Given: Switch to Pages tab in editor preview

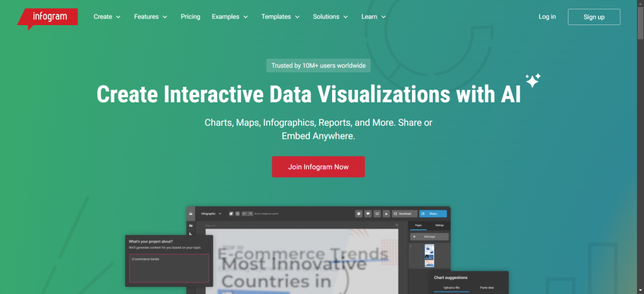Looking at the screenshot, I should pos(418,225).
